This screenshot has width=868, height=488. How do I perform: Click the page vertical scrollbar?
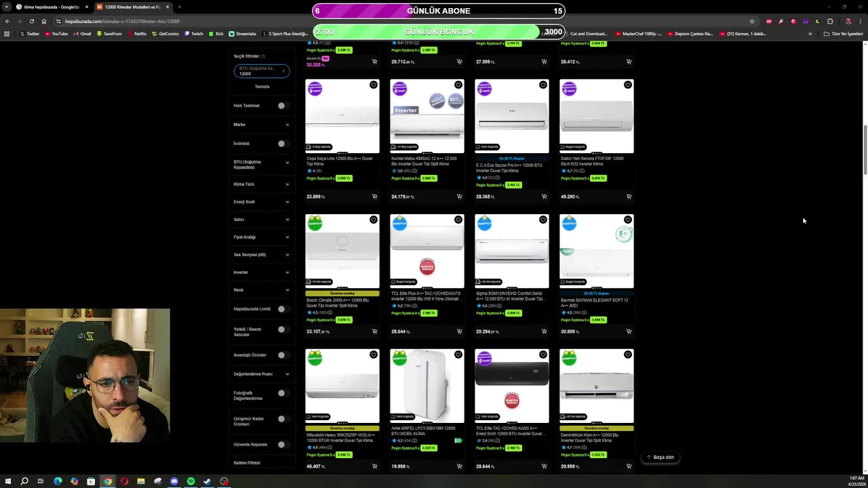click(x=865, y=150)
